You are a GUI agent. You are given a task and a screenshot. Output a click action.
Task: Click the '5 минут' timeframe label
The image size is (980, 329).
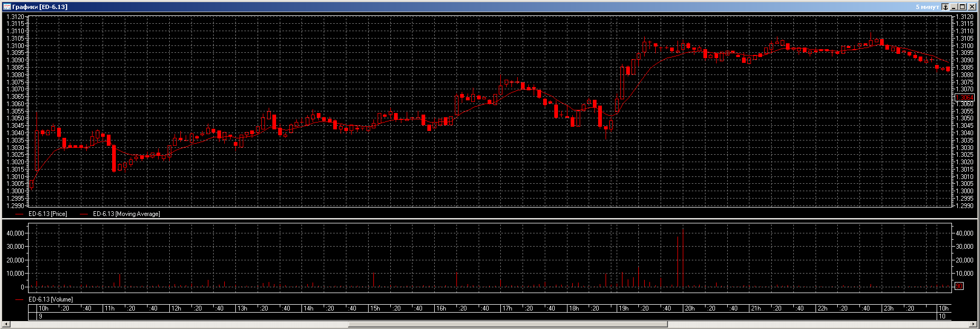927,7
